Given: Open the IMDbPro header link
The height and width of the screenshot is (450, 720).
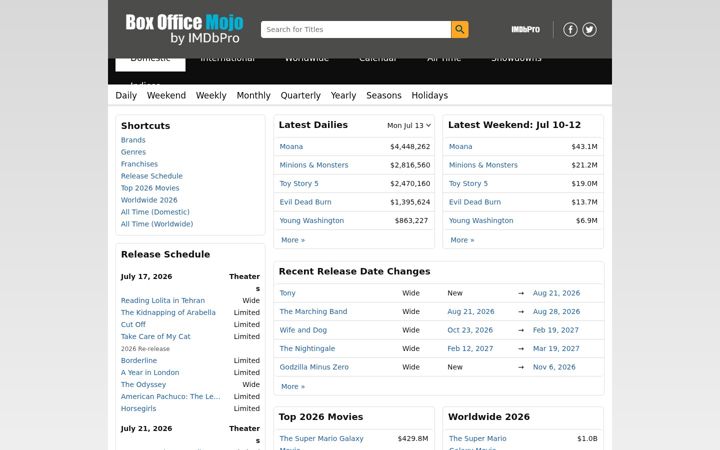Looking at the screenshot, I should tap(525, 29).
